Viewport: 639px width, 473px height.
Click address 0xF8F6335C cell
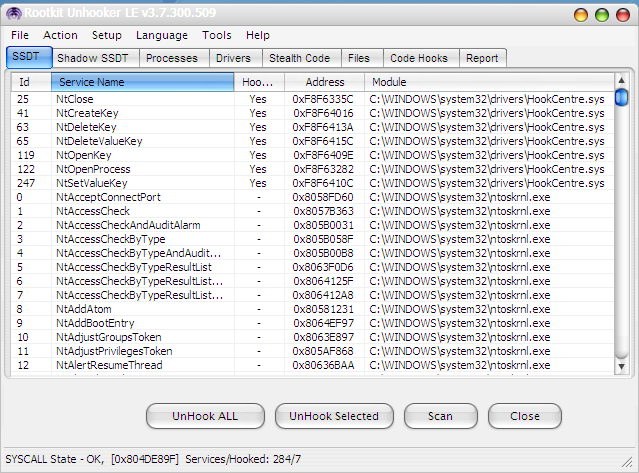click(x=323, y=99)
